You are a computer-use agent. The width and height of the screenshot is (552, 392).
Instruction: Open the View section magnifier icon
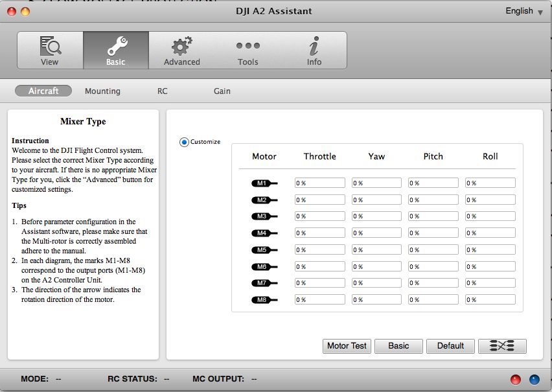[x=51, y=46]
